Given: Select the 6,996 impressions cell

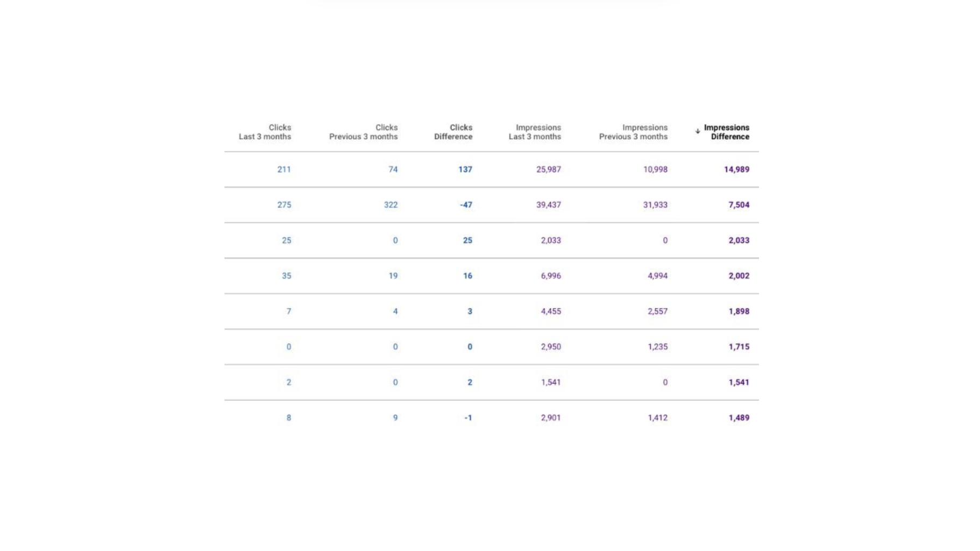Looking at the screenshot, I should point(551,276).
